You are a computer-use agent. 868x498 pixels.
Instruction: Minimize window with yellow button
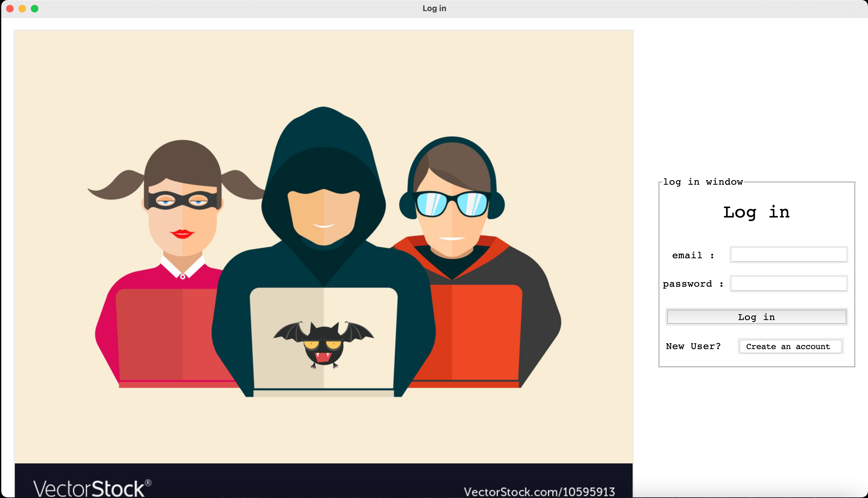point(22,9)
